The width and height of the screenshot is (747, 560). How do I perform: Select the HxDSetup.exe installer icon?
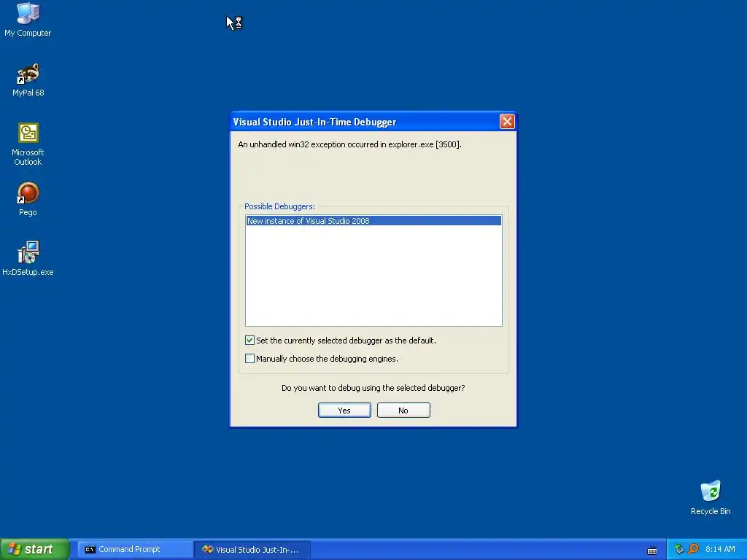[x=28, y=259]
